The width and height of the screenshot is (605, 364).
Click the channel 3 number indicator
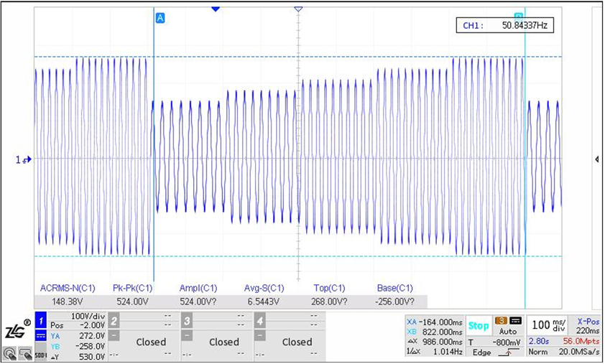[187, 320]
